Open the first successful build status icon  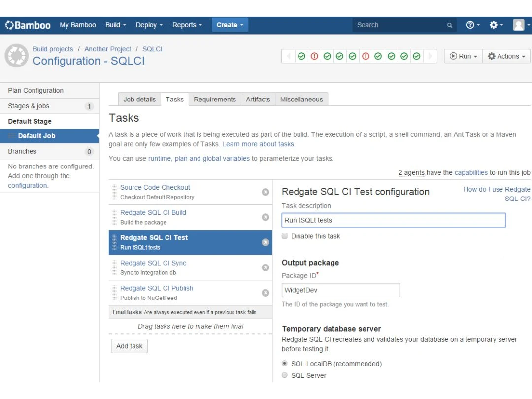301,56
